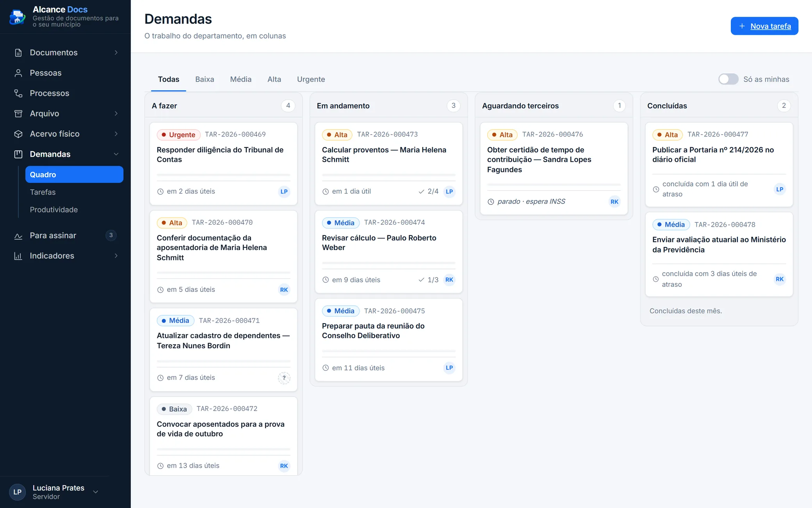The image size is (812, 508).
Task: Click the Demandas board icon
Action: tap(18, 154)
